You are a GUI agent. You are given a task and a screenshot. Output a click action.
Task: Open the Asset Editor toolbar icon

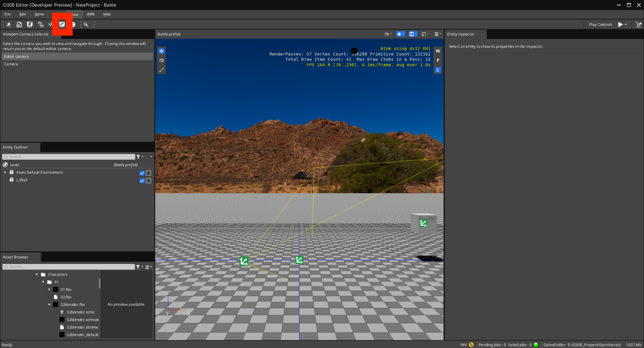[x=19, y=24]
